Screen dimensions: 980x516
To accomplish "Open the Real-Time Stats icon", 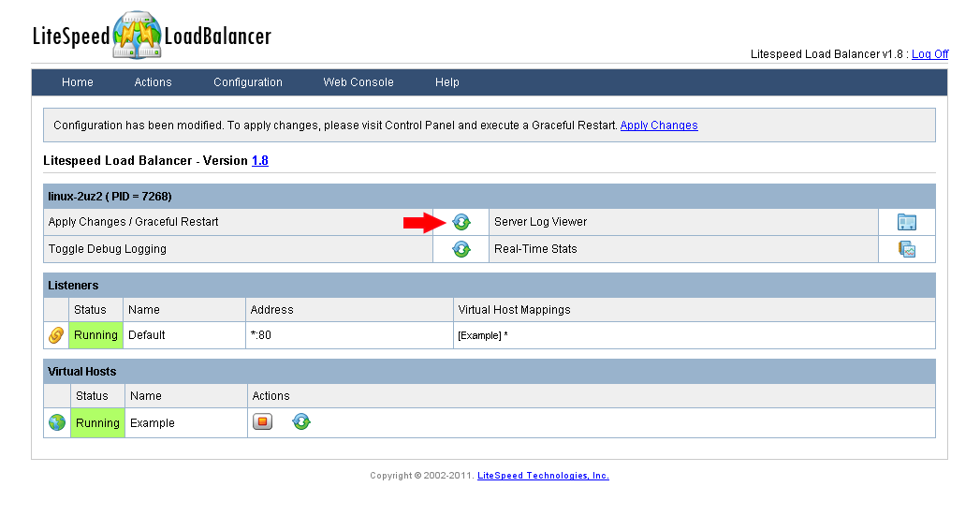I will pyautogui.click(x=906, y=249).
